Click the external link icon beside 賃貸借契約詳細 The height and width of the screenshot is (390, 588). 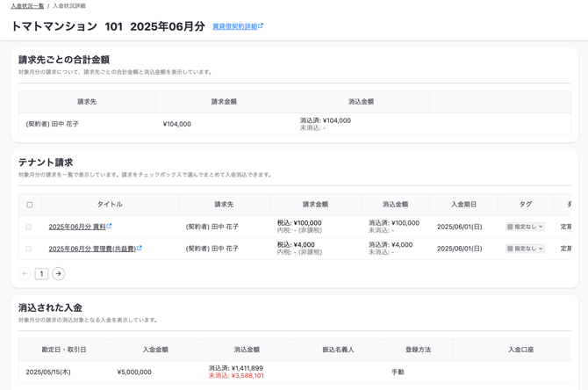click(261, 25)
